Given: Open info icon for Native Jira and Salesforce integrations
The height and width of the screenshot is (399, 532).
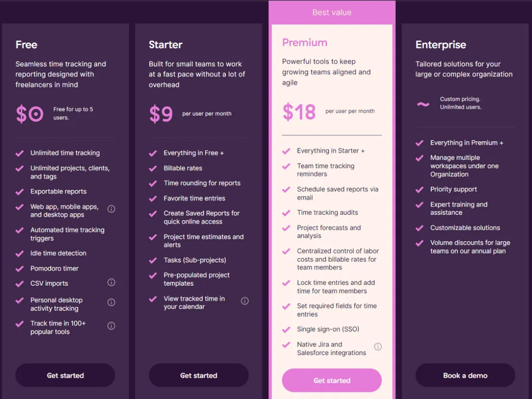Looking at the screenshot, I should coord(378,347).
